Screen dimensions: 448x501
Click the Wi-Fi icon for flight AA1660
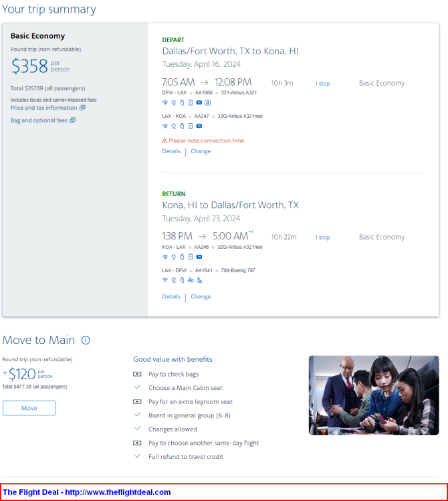click(165, 102)
